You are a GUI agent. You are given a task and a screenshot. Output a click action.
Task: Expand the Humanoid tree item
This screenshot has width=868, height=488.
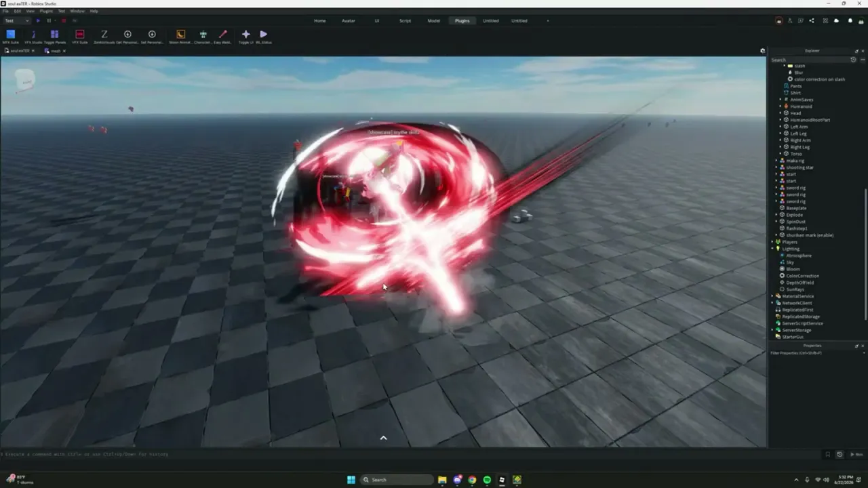click(x=781, y=106)
